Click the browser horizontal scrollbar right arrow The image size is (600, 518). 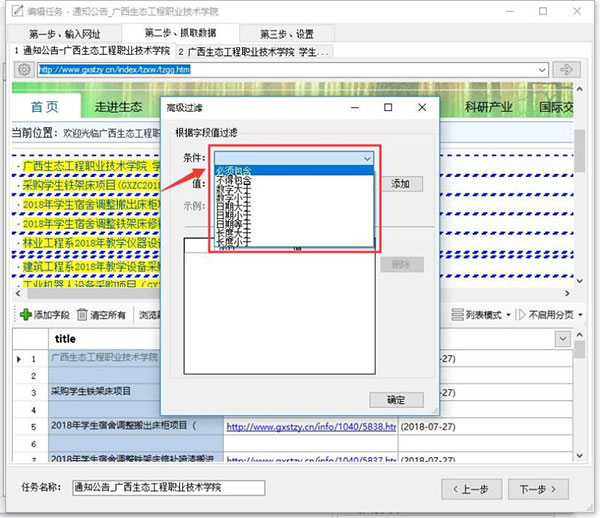coord(567,293)
